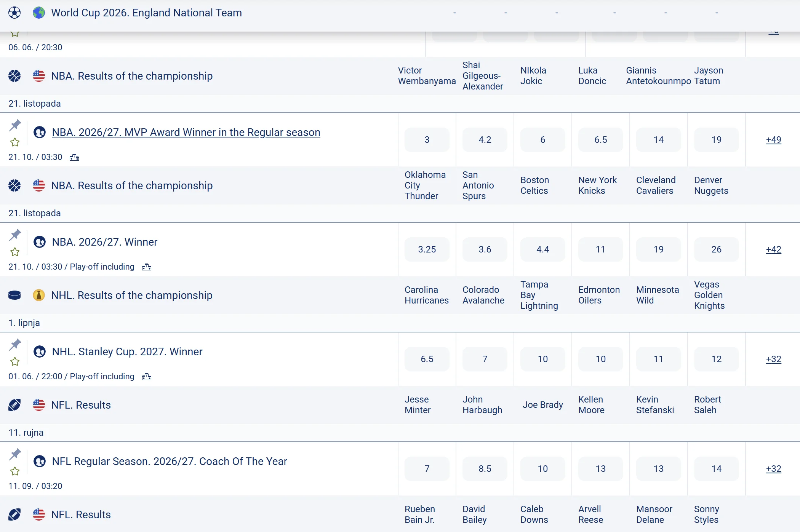Screen dimensions: 800x532
Task: Favorite the NHL Stanley Cup 2027 Winner event
Action: click(15, 362)
